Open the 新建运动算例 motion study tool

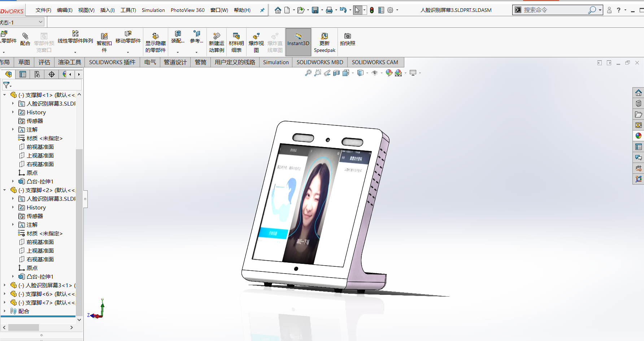point(217,42)
